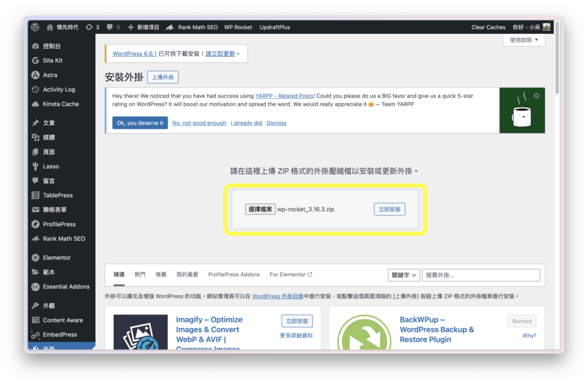Screen dimensions: 588x385
Task: Expand the 使用說明 help dropdown
Action: click(x=524, y=40)
